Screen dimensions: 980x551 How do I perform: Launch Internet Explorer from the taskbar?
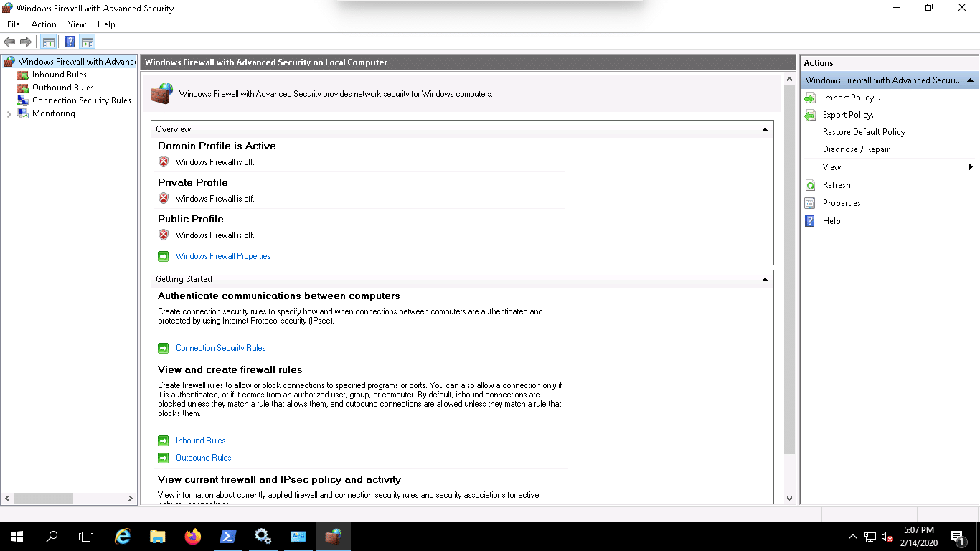[x=123, y=537]
